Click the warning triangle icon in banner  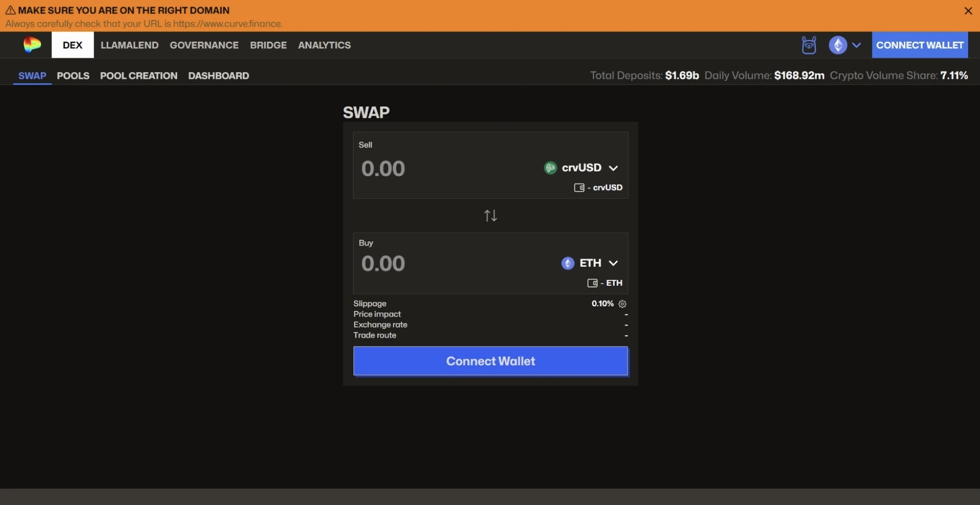pyautogui.click(x=10, y=10)
